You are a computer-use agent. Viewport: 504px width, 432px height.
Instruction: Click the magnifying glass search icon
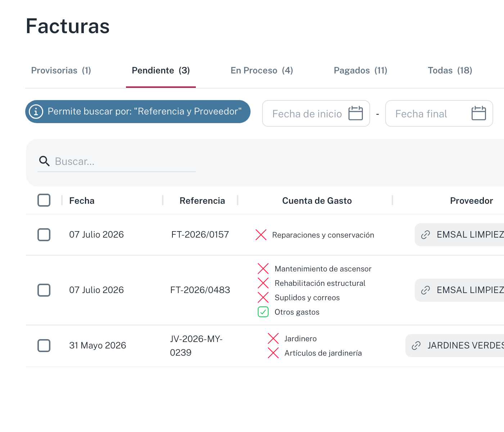(x=44, y=161)
